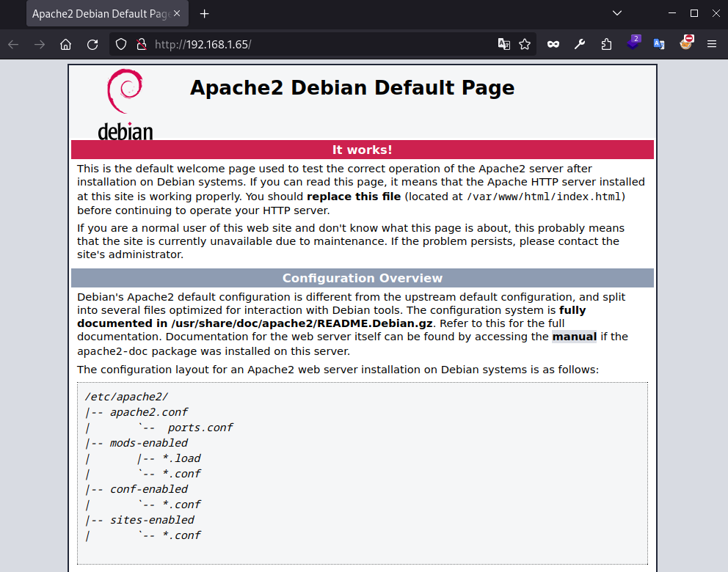Open the wrench developer tools icon
The width and height of the screenshot is (728, 572).
tap(580, 45)
